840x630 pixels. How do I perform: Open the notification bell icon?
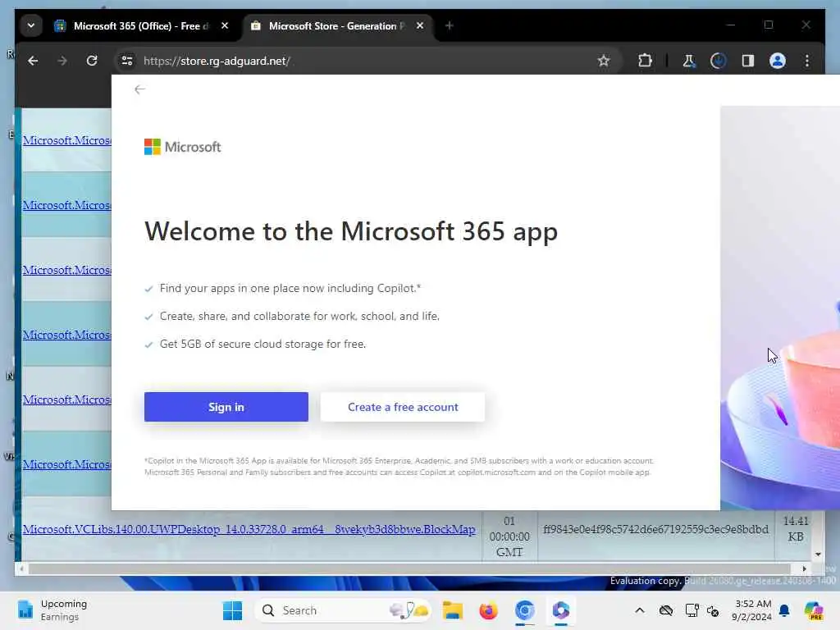784,610
